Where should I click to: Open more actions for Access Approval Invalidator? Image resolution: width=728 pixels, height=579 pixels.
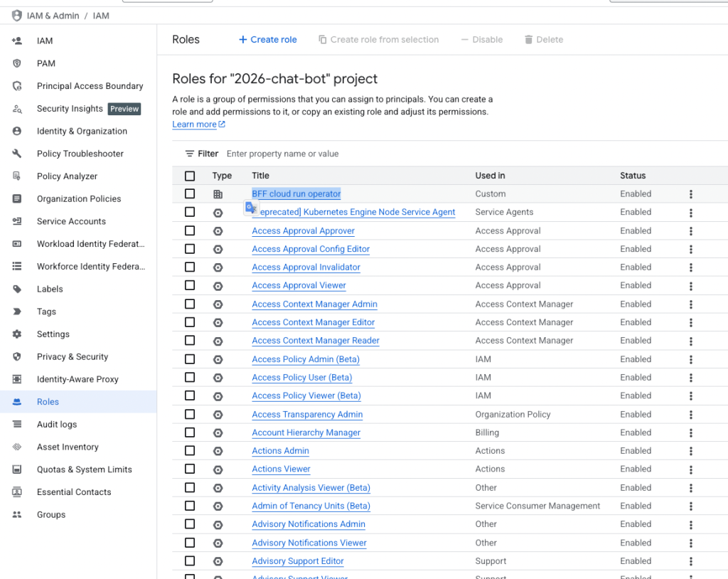(x=691, y=267)
